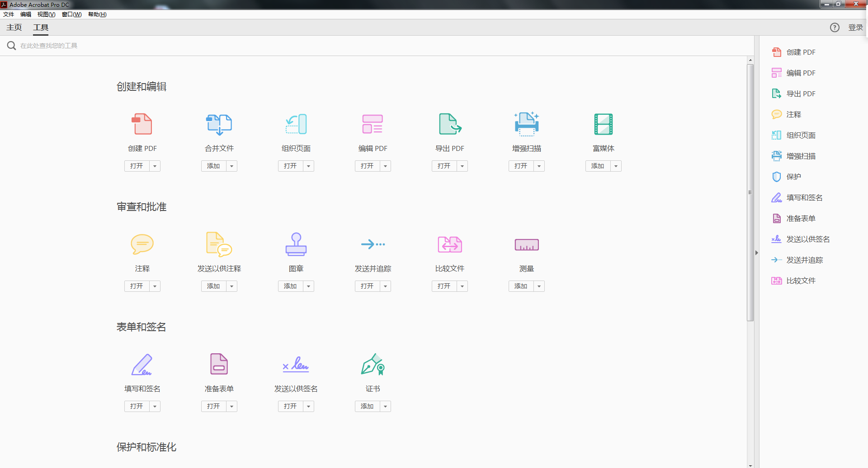
Task: Click the vertical scrollbar thumb of tools list
Action: pos(750,192)
